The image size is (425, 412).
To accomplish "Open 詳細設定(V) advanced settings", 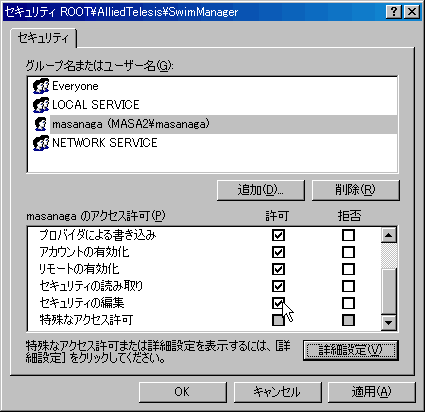I will [x=351, y=350].
